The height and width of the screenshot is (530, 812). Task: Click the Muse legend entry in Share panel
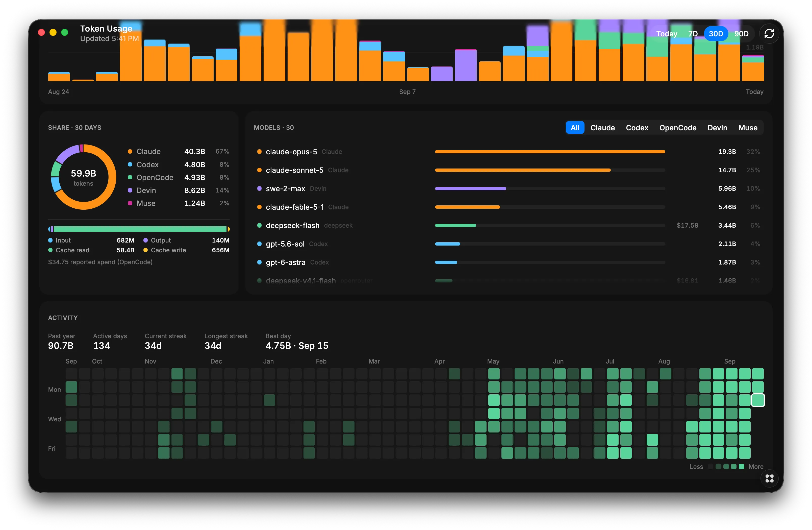(x=178, y=203)
